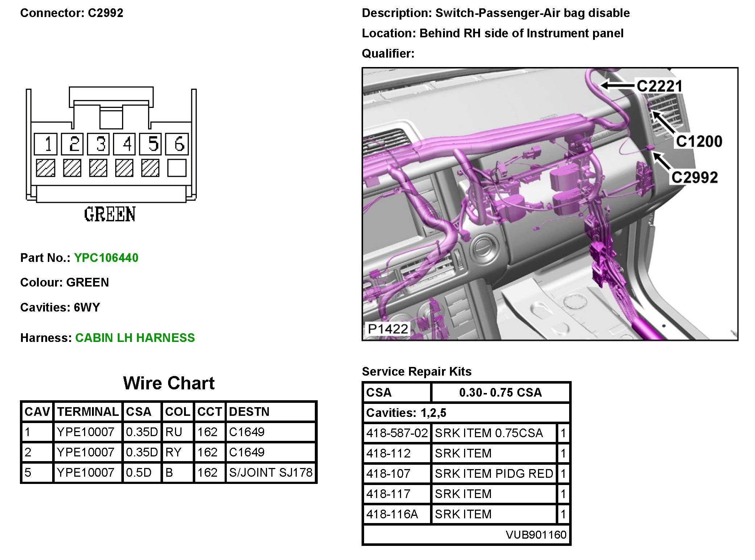Click the P1422 image reference tag
755x560 pixels.
click(x=387, y=329)
